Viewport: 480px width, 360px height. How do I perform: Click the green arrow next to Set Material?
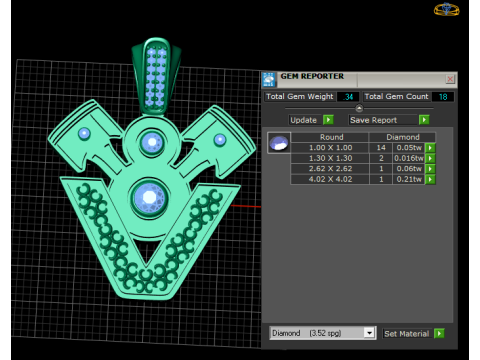(439, 333)
